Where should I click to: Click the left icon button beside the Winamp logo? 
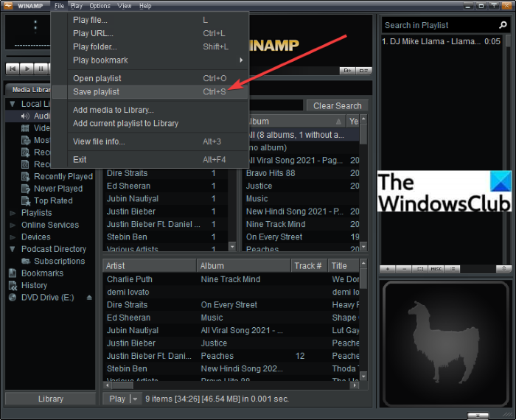pyautogui.click(x=347, y=71)
